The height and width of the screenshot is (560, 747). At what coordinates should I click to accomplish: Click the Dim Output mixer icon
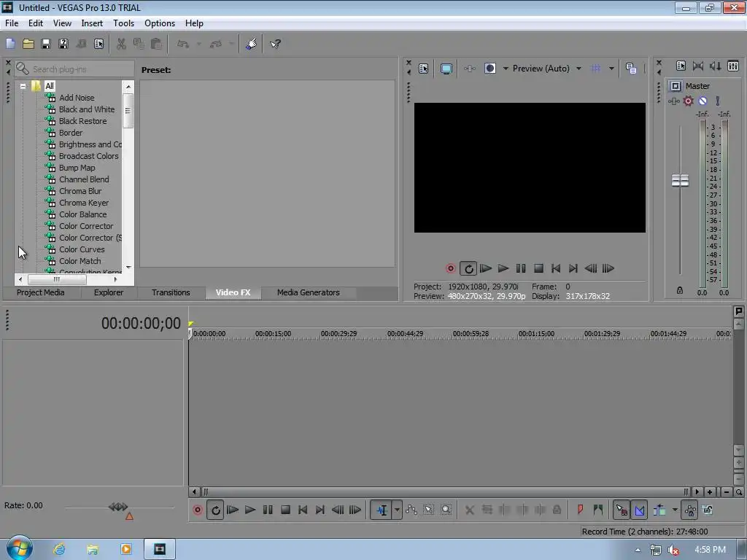716,66
